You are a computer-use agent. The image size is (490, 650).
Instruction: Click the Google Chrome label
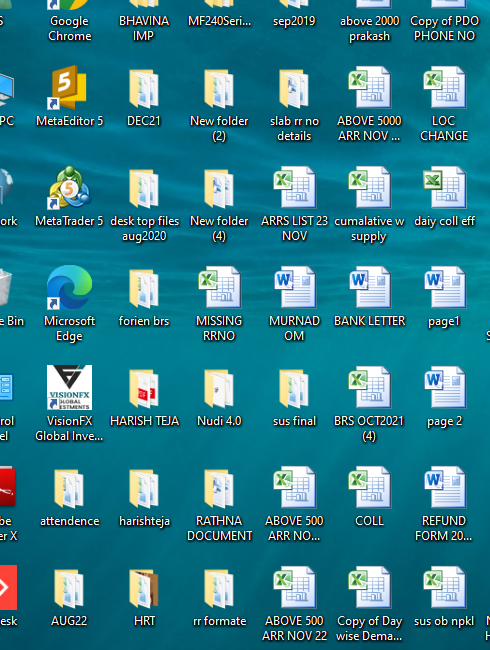pyautogui.click(x=69, y=28)
